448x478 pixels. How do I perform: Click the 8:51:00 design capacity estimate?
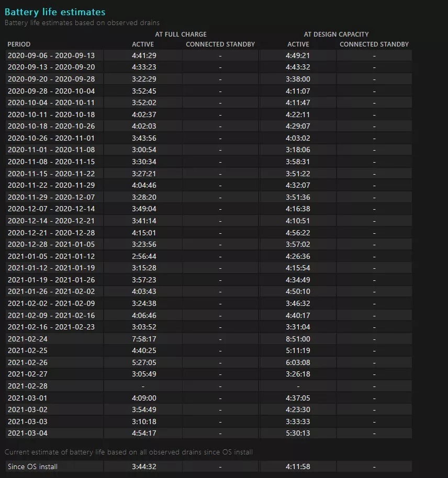[298, 339]
